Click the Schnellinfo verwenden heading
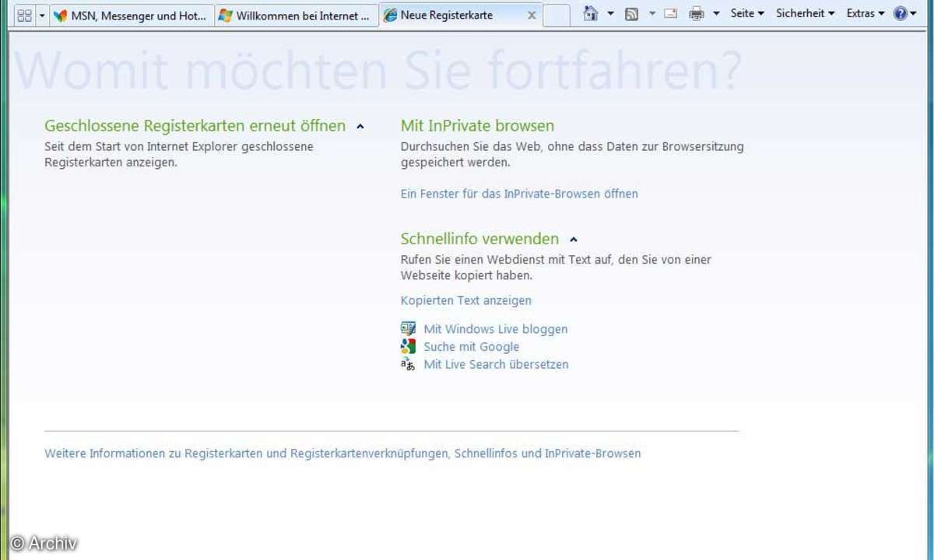The image size is (934, 560). coord(479,239)
